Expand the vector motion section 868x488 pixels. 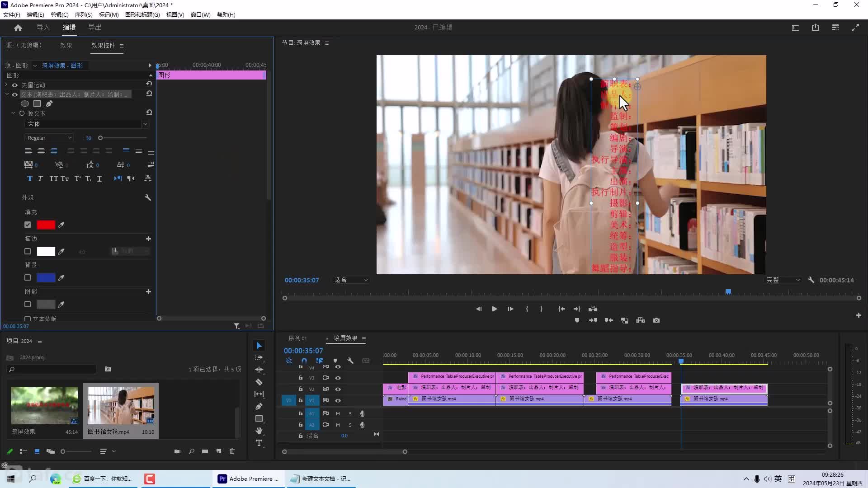coord(6,85)
